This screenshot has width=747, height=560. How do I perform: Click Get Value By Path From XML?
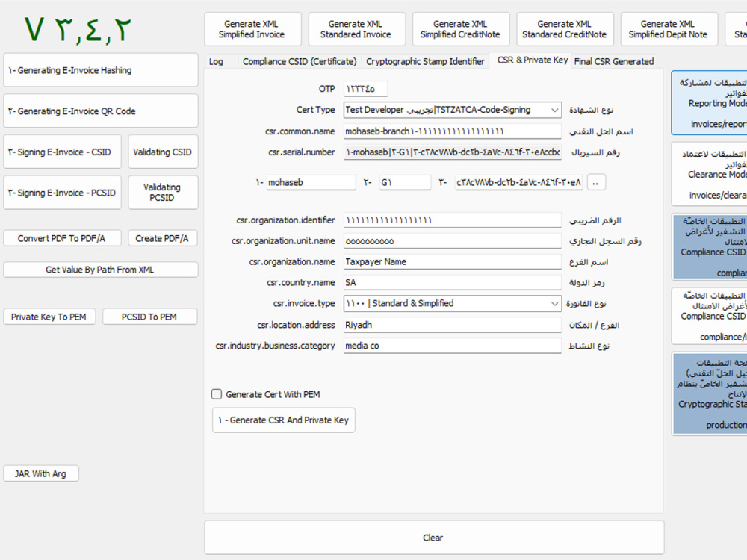101,270
